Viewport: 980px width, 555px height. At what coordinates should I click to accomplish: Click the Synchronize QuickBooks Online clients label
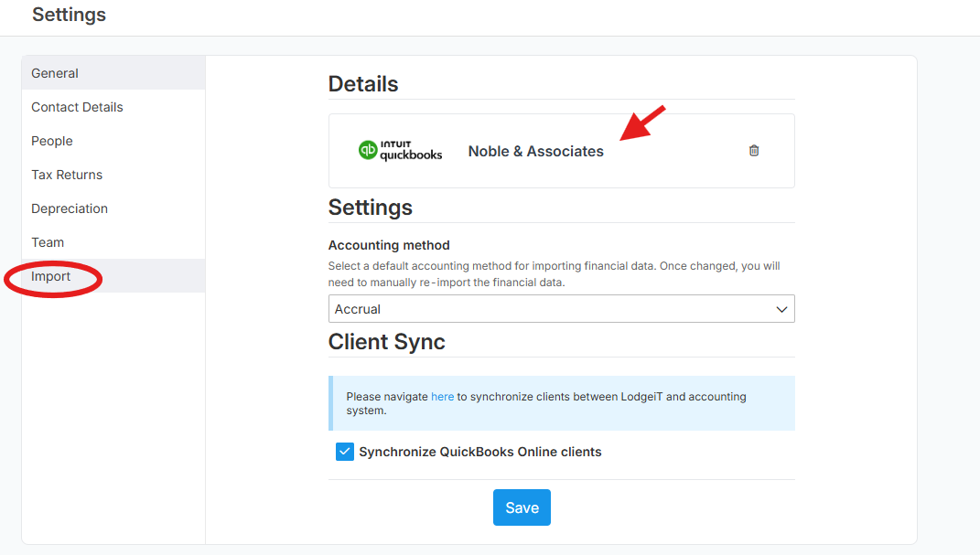tap(480, 452)
